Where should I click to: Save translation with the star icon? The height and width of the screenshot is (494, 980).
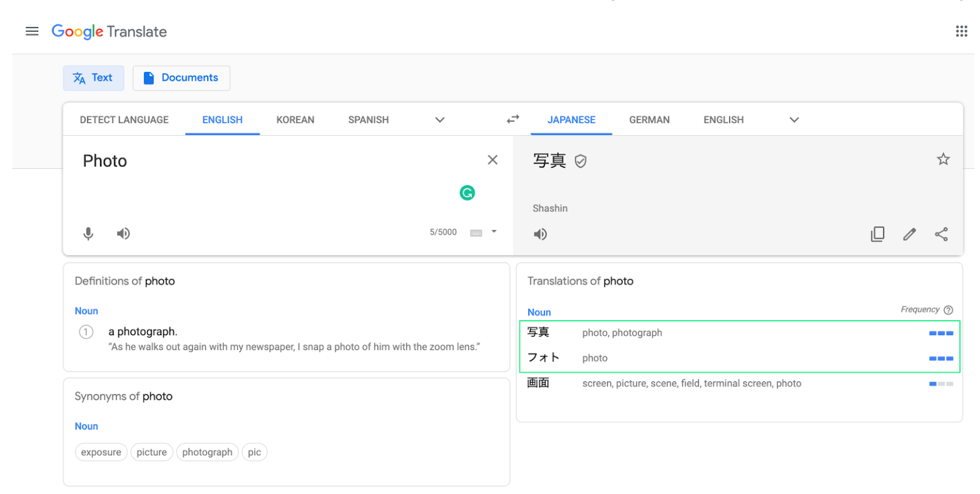point(943,159)
